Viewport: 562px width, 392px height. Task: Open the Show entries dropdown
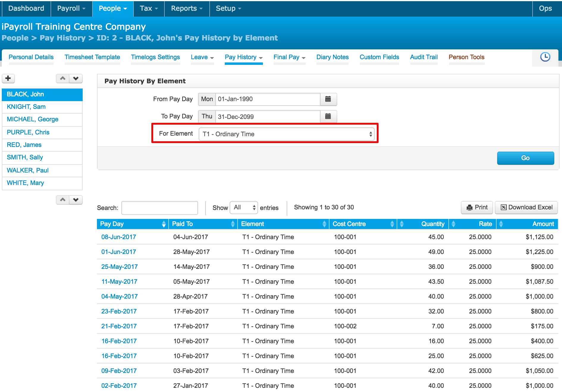point(244,208)
